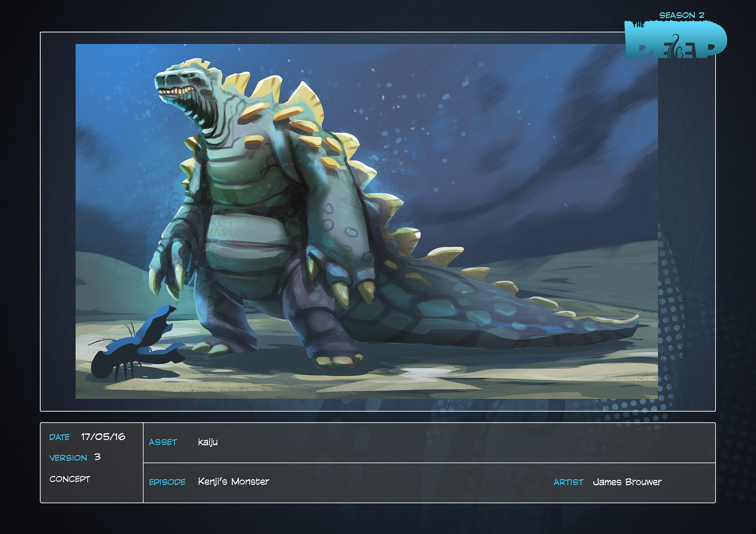The height and width of the screenshot is (534, 756).
Task: Click the 'CONCEPT' text
Action: [70, 479]
